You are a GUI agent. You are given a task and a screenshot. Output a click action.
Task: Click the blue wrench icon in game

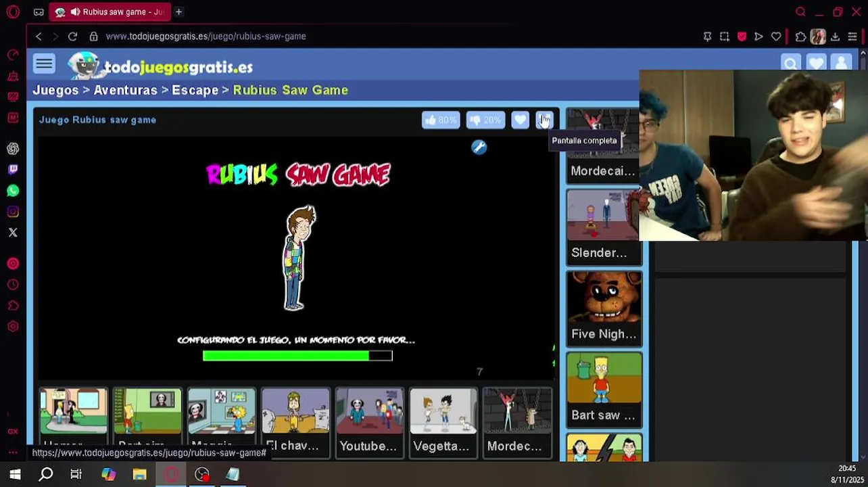[x=479, y=147]
